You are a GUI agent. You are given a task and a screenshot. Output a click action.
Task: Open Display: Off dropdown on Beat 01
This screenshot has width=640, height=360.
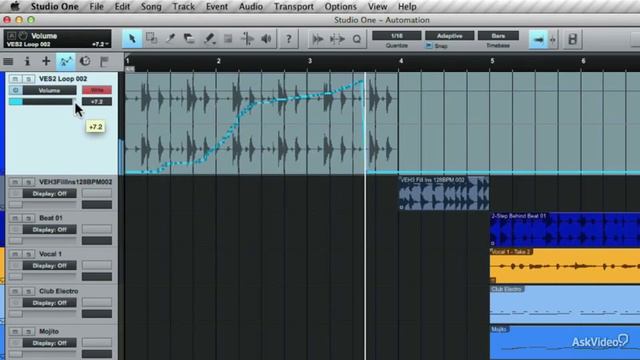pos(49,230)
